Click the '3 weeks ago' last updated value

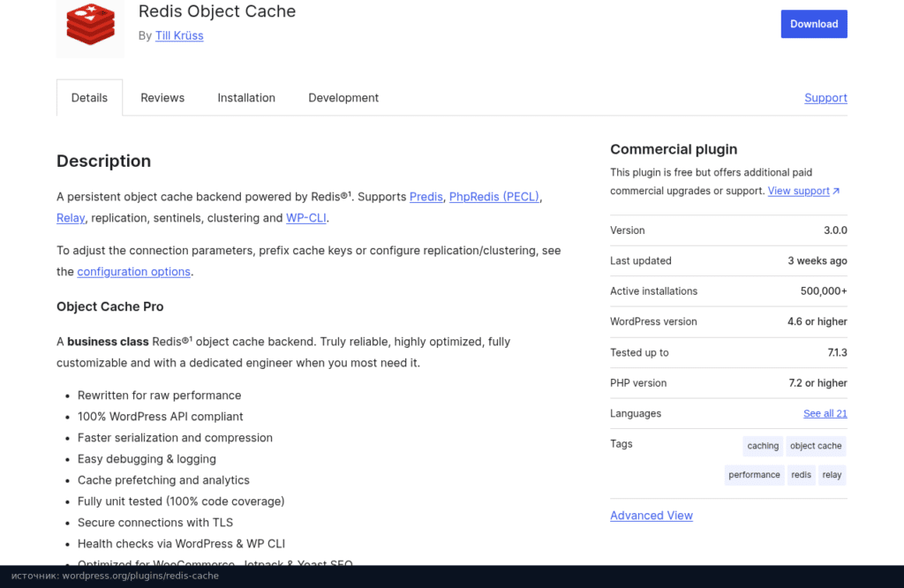coord(817,260)
